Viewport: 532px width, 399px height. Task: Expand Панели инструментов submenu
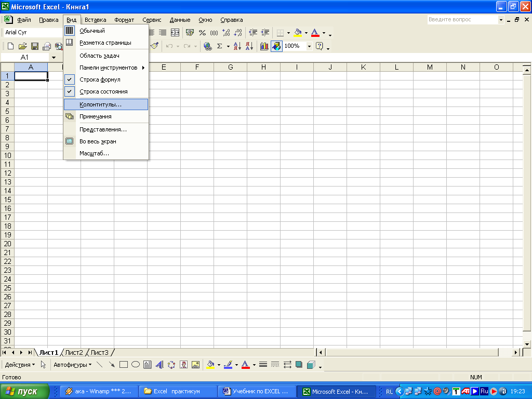click(x=106, y=68)
